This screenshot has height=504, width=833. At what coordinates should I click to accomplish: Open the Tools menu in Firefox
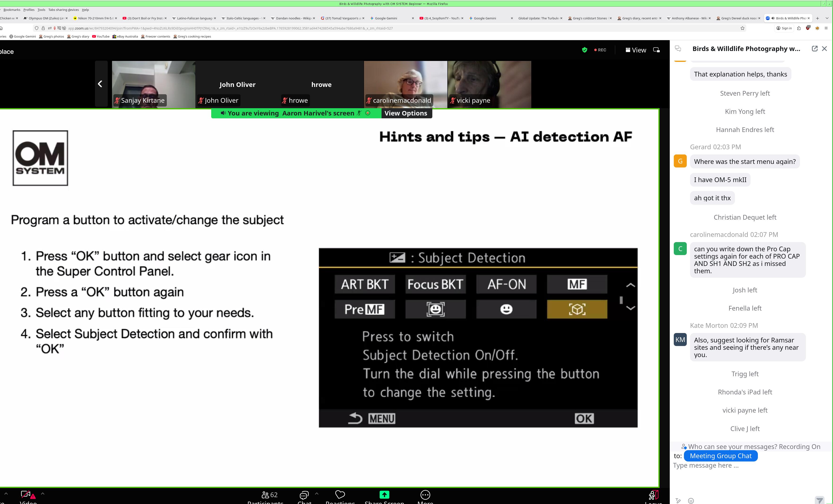[x=41, y=10]
